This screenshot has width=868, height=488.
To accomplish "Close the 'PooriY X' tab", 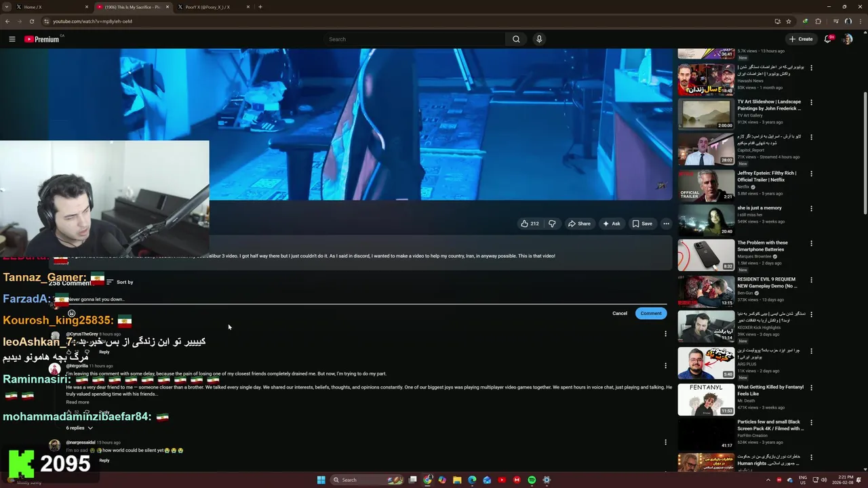I will [248, 7].
